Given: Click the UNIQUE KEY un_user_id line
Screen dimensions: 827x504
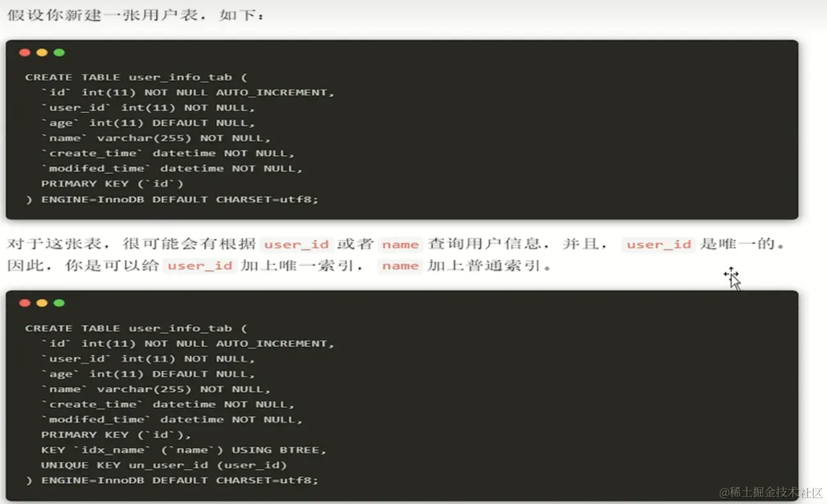Looking at the screenshot, I should (164, 466).
